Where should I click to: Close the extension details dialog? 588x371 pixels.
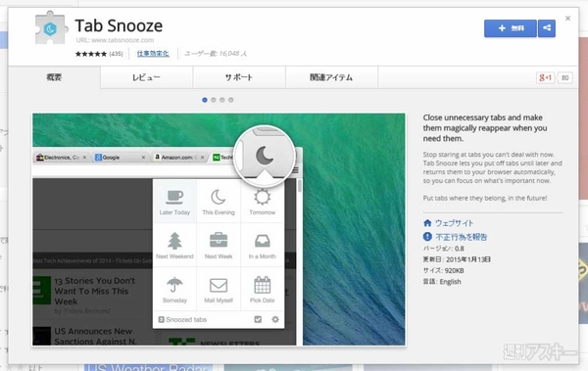click(x=567, y=18)
